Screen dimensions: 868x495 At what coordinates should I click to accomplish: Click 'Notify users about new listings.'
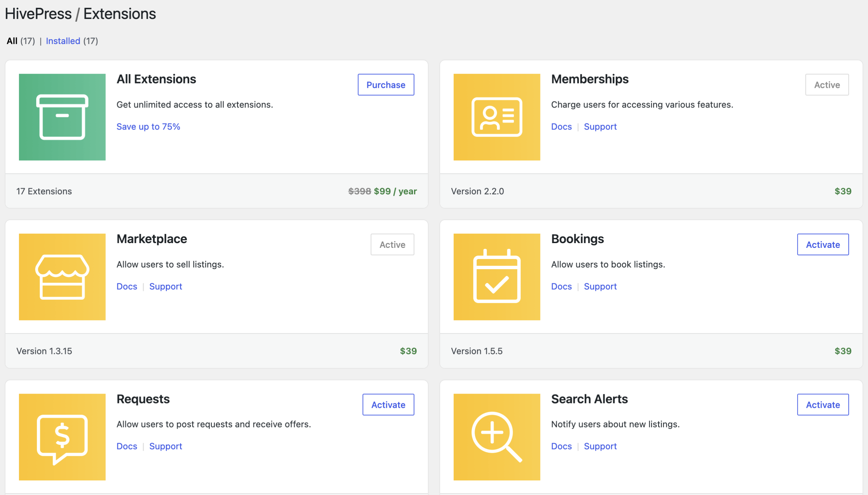pos(615,424)
